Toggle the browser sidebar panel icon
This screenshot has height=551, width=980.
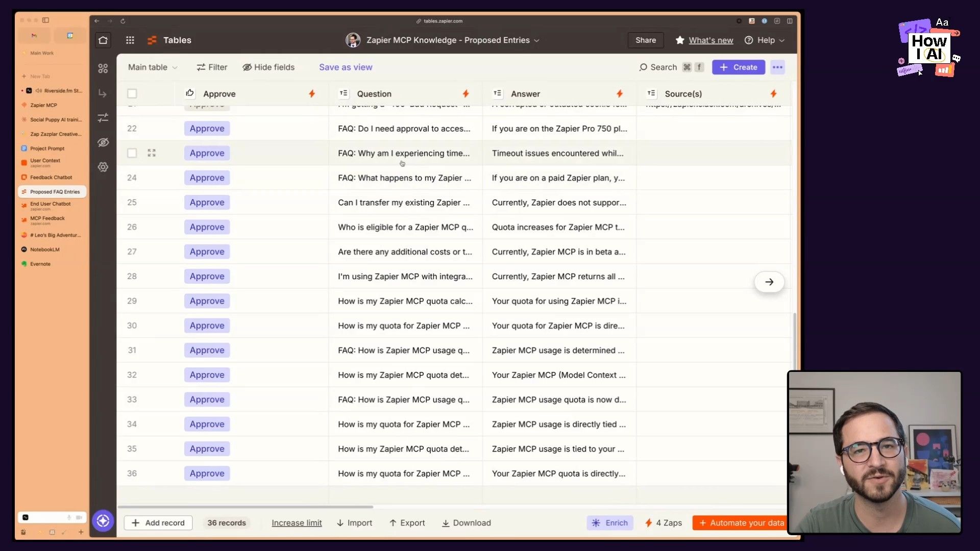pyautogui.click(x=45, y=20)
